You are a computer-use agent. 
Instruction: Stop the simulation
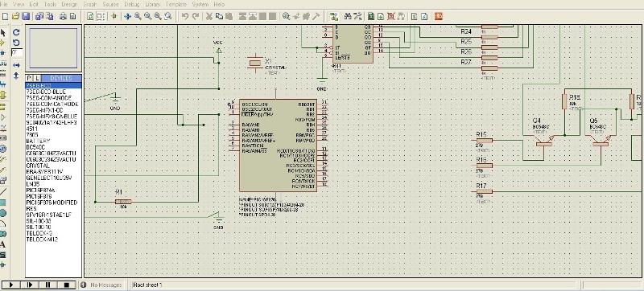pos(67,285)
